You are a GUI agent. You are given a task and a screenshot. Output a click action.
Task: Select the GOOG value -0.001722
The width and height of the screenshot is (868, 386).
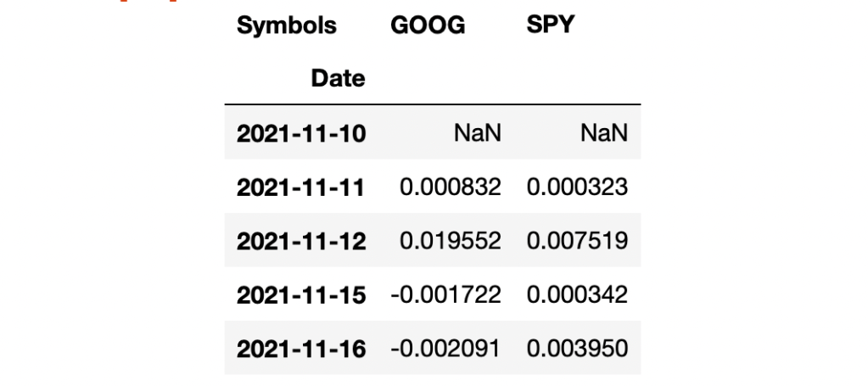[x=446, y=294]
